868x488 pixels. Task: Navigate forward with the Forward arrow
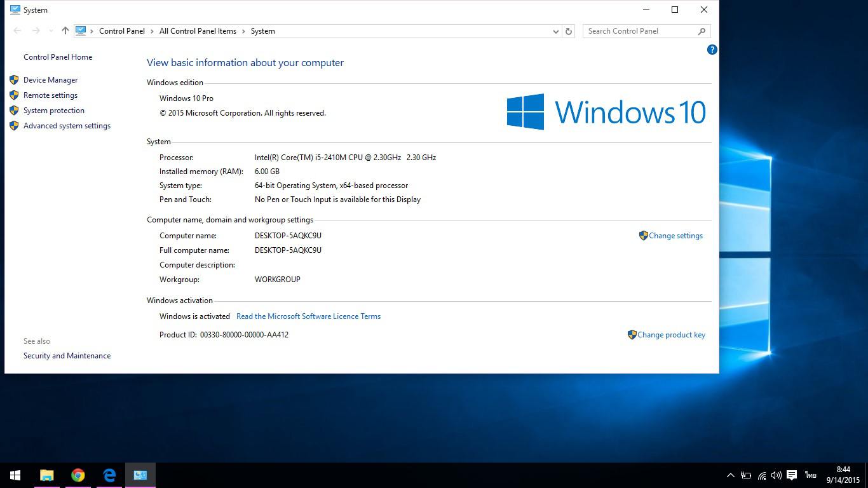point(36,30)
